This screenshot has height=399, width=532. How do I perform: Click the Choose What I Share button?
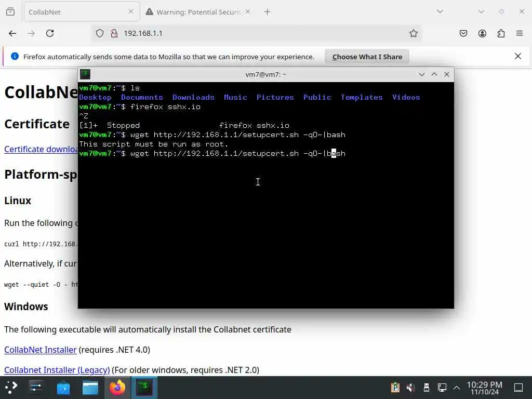coord(367,57)
